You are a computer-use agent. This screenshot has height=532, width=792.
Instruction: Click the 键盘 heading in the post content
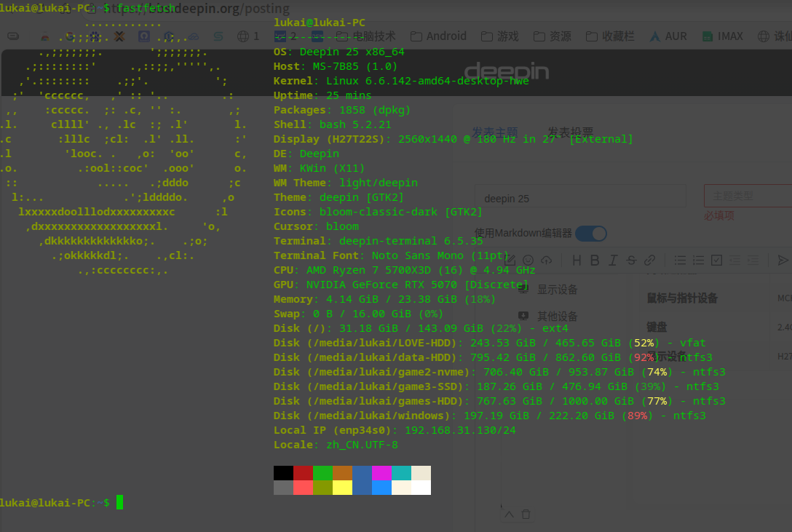(x=657, y=327)
